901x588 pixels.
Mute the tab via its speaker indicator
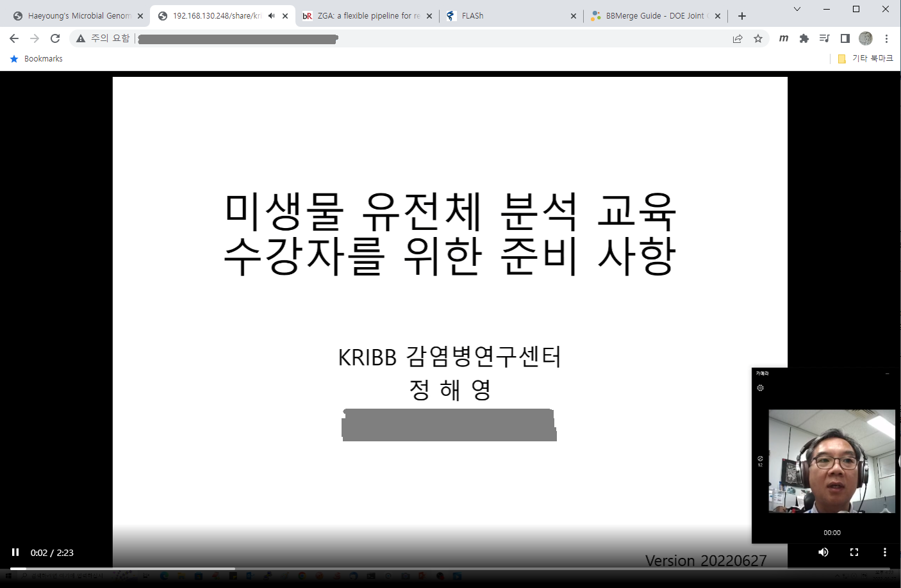pyautogui.click(x=271, y=16)
